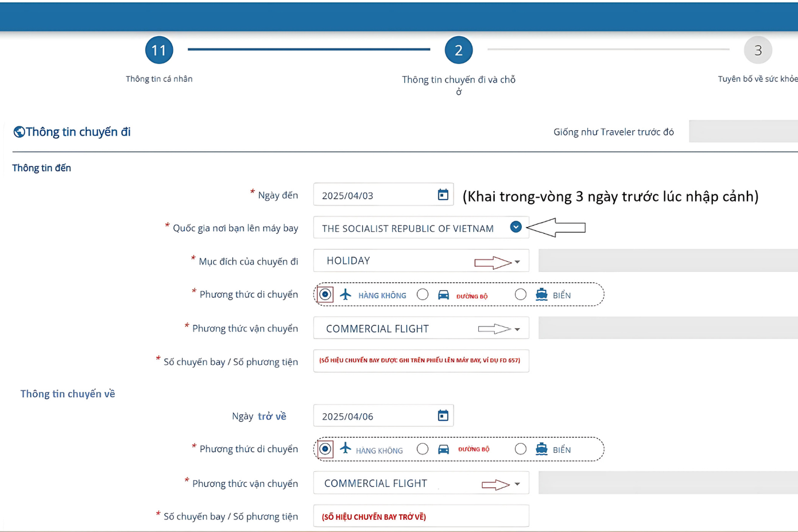Image resolution: width=798 pixels, height=532 pixels.
Task: Click the airplane icon in arrival travel mode
Action: click(345, 294)
